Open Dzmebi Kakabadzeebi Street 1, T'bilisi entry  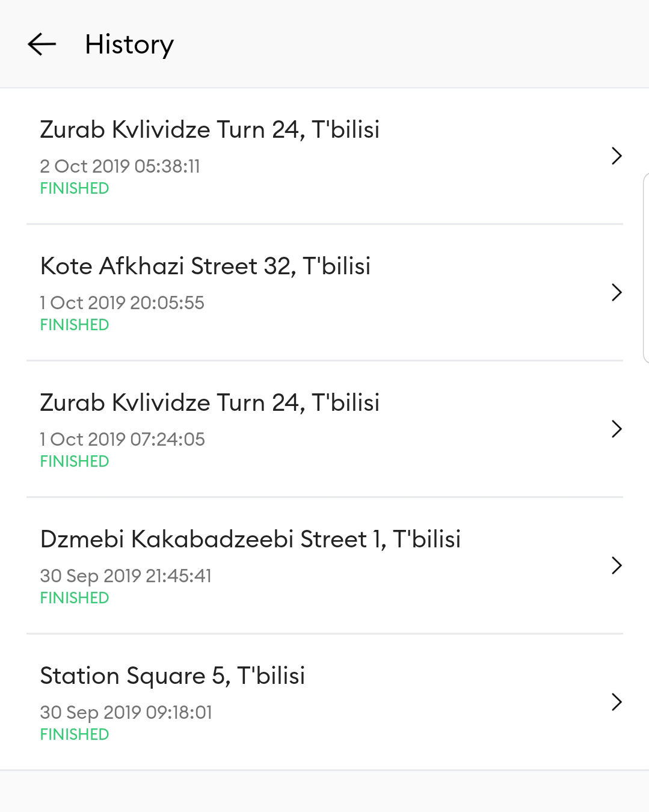pos(325,566)
